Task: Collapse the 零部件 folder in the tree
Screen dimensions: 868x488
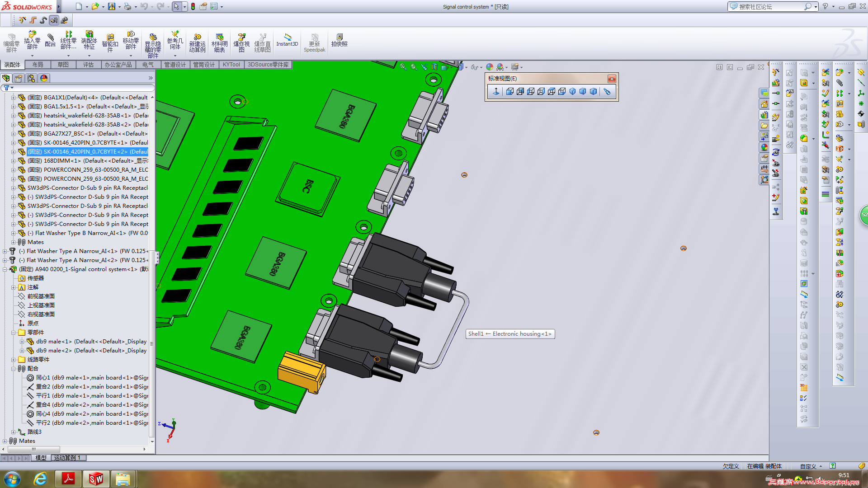Action: [14, 333]
